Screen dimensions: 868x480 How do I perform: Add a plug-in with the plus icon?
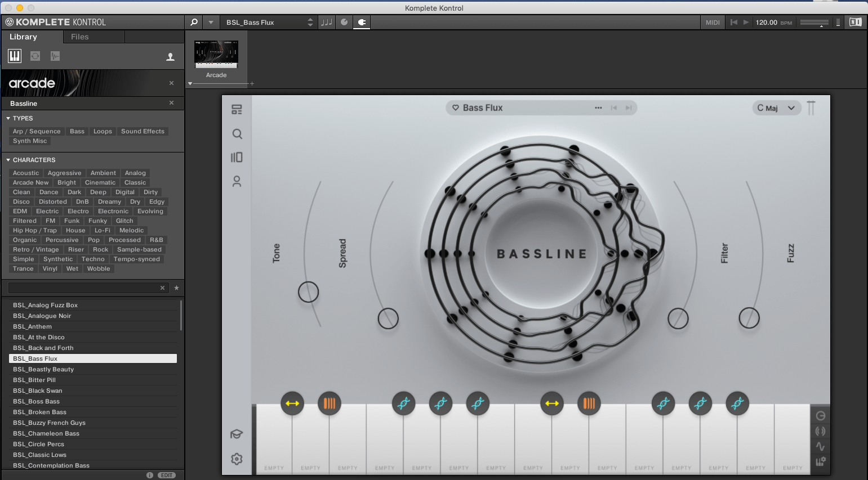pos(252,83)
